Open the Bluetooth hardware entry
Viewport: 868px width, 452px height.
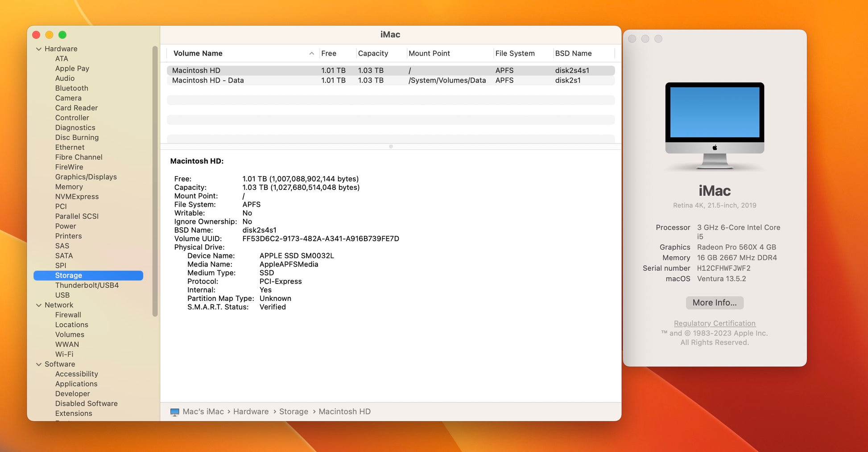(71, 88)
